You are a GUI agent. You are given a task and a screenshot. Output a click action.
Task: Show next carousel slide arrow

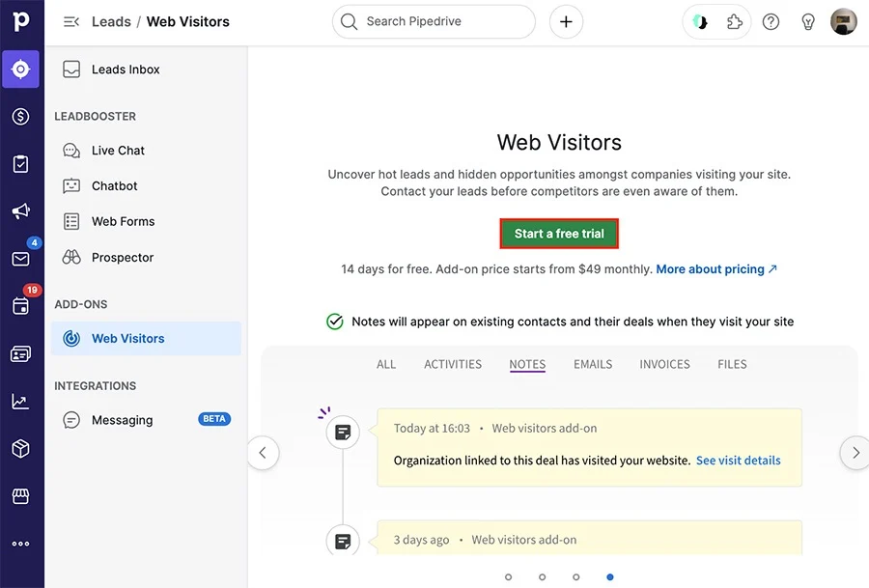(x=855, y=453)
